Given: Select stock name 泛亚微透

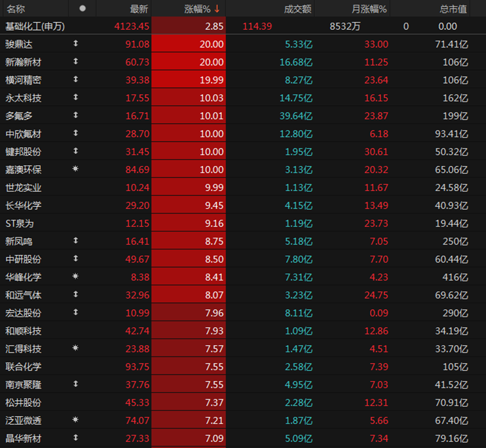Looking at the screenshot, I should (x=23, y=420).
